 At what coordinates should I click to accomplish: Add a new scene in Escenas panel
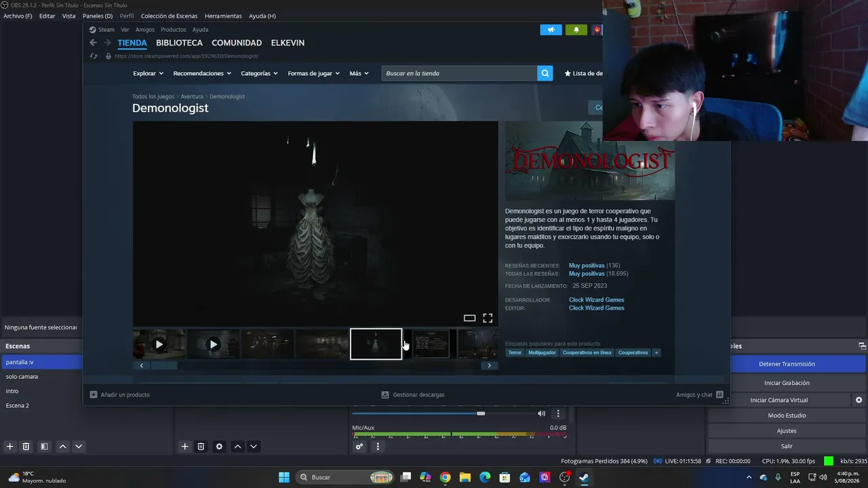click(x=9, y=447)
